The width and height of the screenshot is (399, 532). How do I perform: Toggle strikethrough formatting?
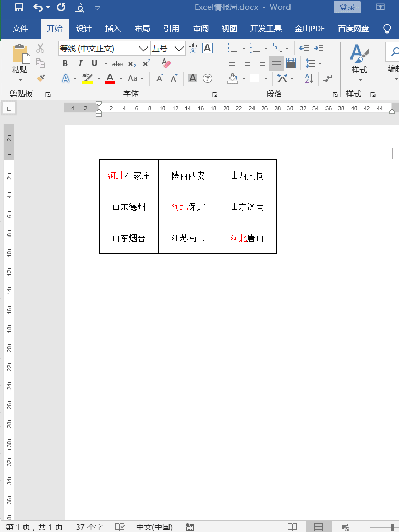point(117,64)
